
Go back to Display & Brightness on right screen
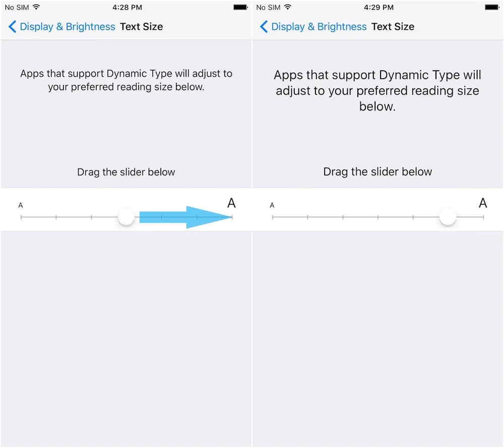tap(319, 27)
